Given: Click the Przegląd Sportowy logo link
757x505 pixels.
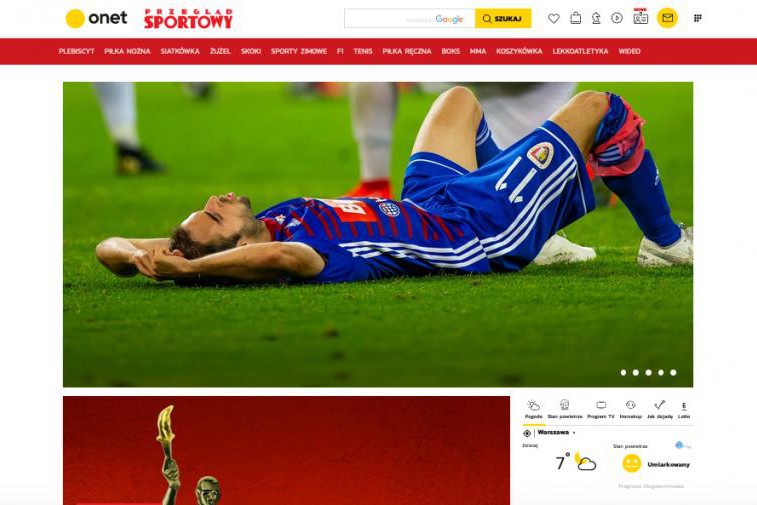Looking at the screenshot, I should point(188,19).
